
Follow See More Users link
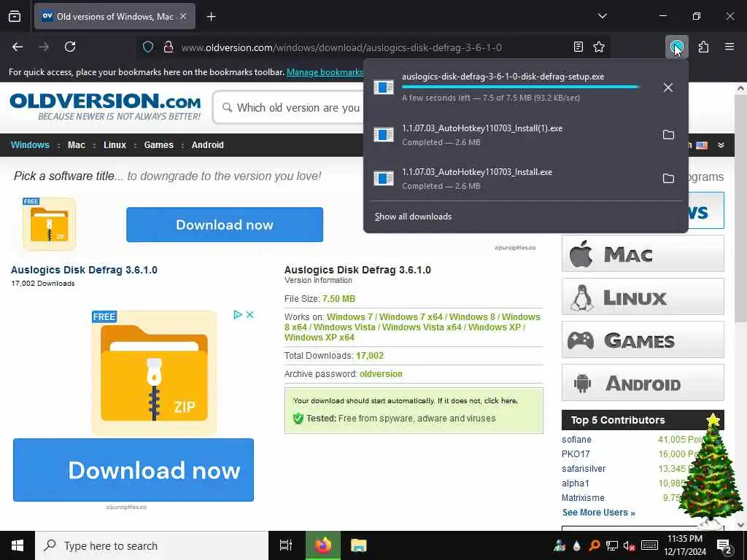point(598,513)
